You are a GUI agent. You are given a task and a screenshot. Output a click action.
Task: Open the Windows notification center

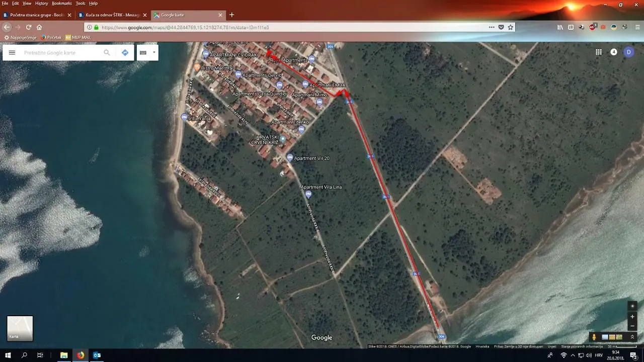click(x=633, y=355)
